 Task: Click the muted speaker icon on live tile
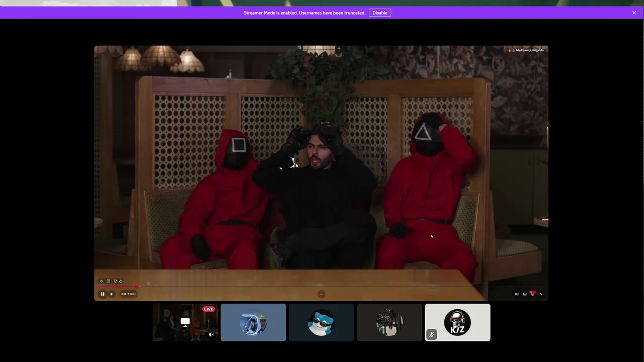tap(211, 334)
